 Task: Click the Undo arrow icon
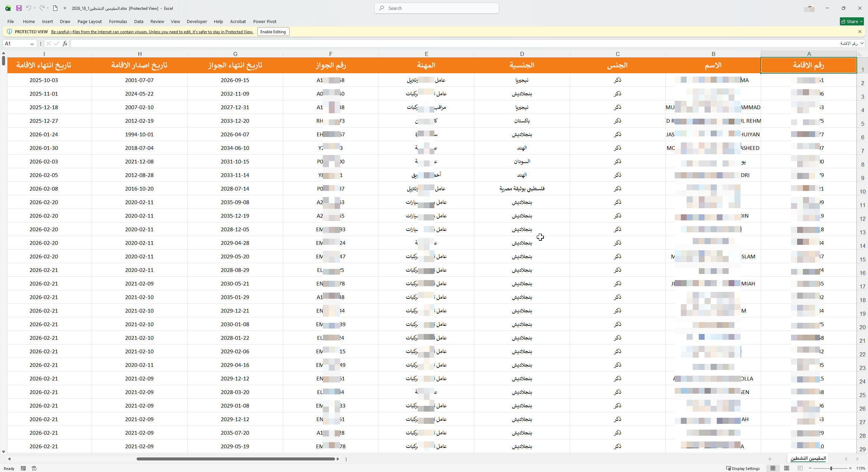coord(28,8)
